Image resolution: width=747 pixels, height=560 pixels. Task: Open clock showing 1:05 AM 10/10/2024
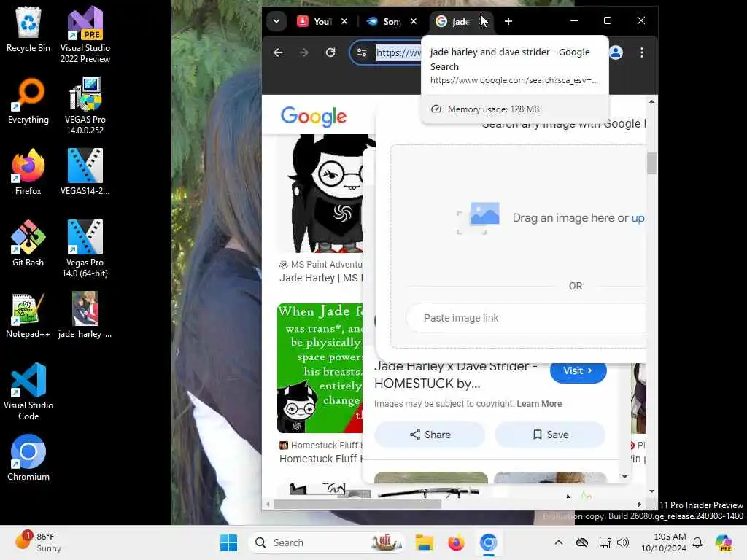click(x=663, y=542)
